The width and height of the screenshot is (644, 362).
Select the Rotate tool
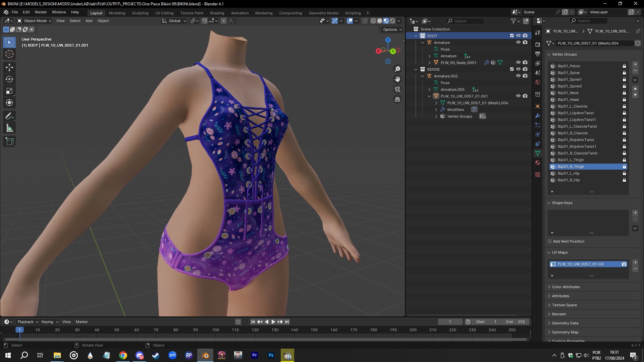click(x=9, y=79)
